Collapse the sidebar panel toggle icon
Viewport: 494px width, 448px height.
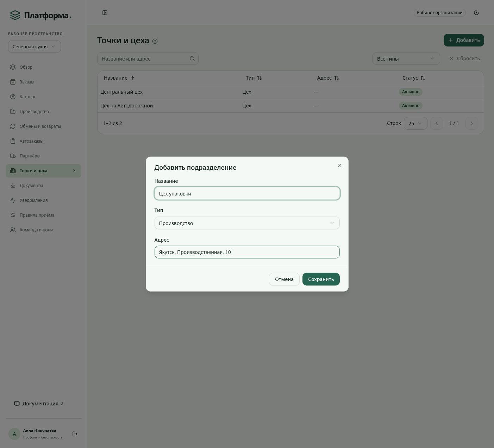click(x=105, y=13)
